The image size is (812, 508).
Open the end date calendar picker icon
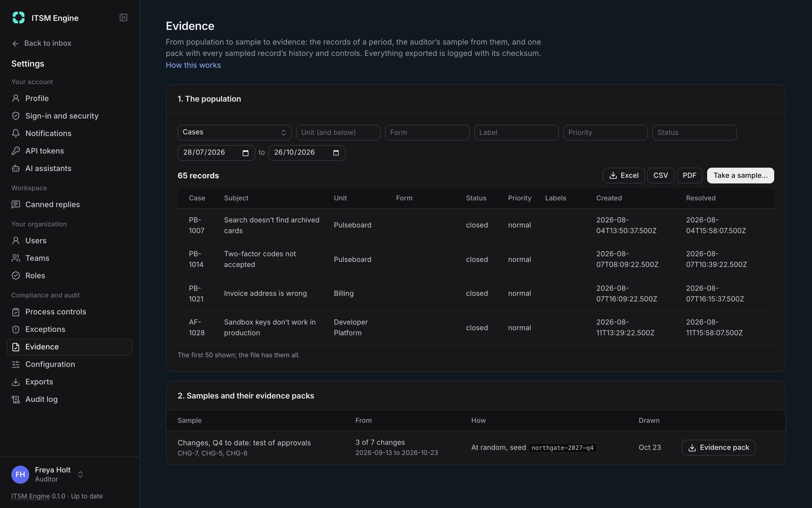(x=336, y=153)
